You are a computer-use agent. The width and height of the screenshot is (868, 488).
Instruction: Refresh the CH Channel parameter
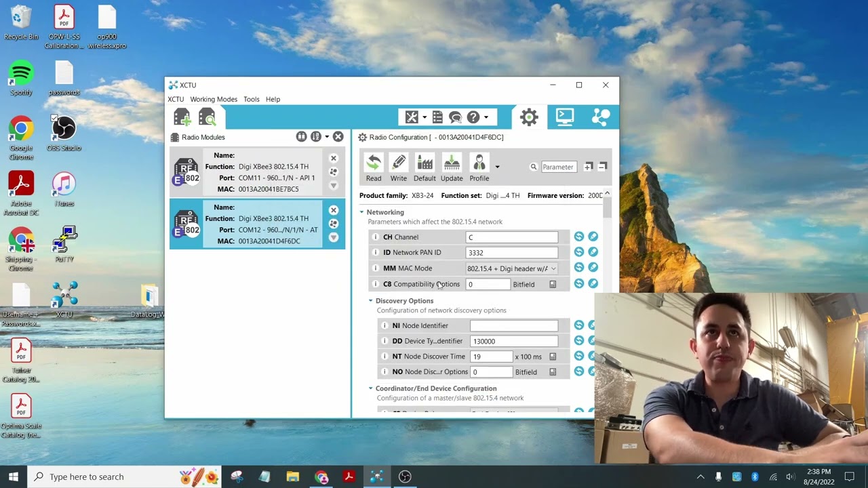click(x=579, y=237)
